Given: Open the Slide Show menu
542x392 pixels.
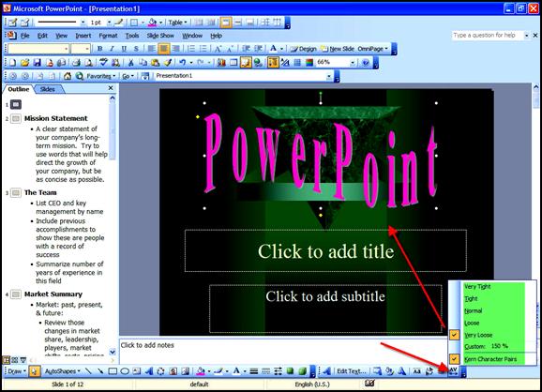Looking at the screenshot, I should (160, 36).
